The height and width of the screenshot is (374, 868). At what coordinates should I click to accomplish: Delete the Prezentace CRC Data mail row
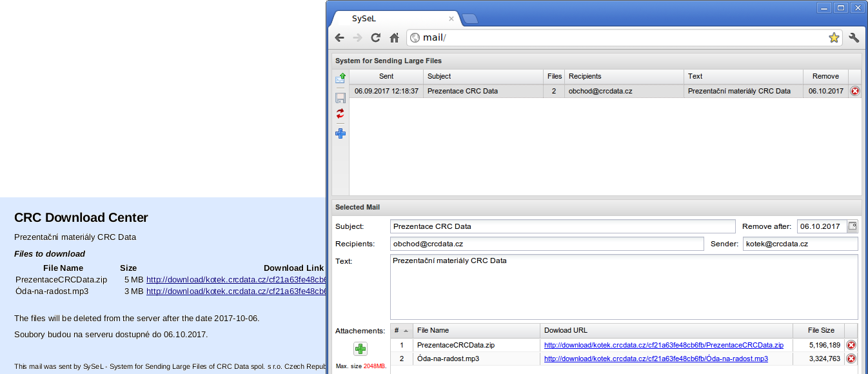pos(855,91)
